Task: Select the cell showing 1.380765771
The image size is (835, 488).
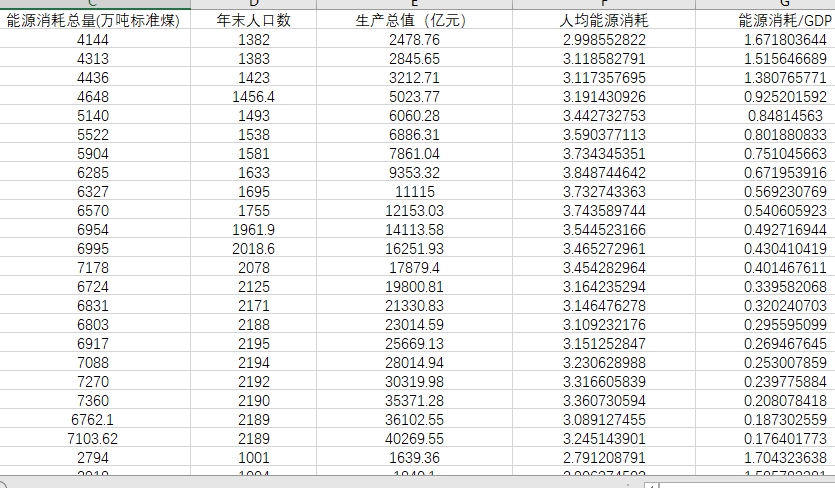Action: point(765,78)
